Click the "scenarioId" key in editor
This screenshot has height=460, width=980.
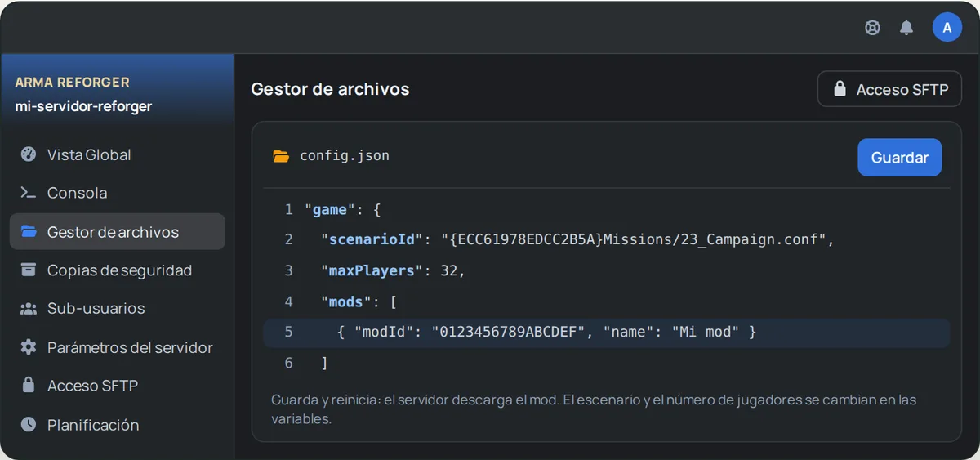372,239
